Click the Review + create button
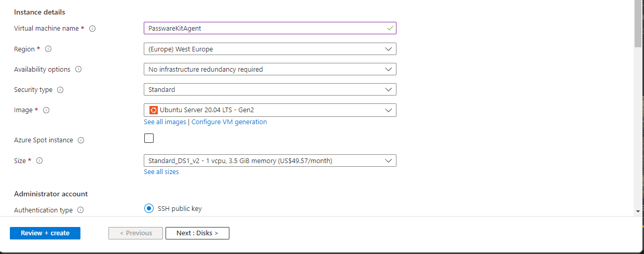 click(x=45, y=233)
